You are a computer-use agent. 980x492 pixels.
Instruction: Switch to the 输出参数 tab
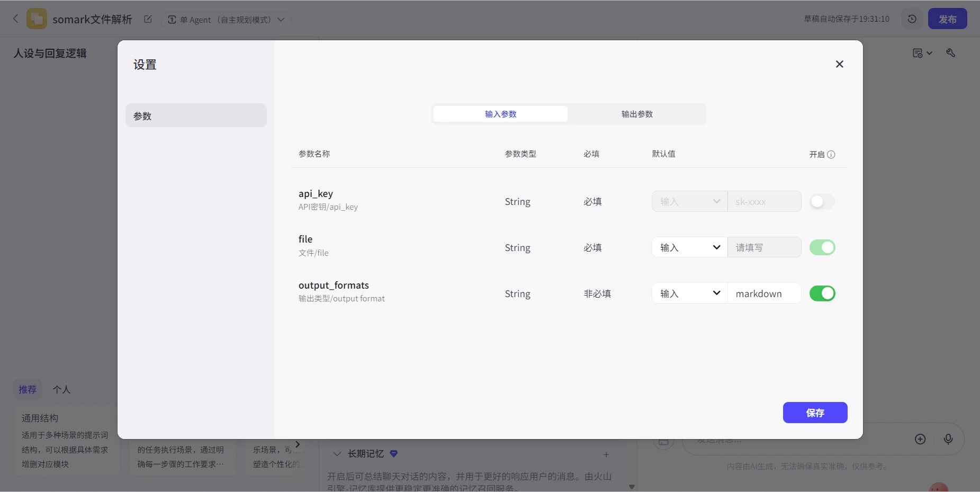[x=636, y=113]
